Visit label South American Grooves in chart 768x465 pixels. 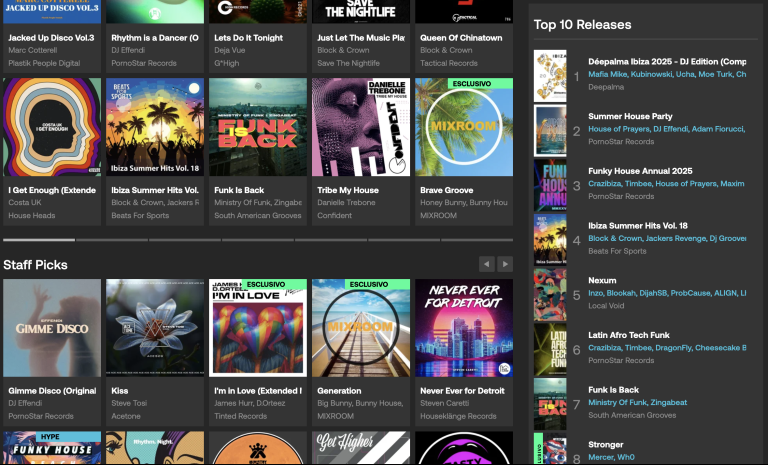click(632, 416)
